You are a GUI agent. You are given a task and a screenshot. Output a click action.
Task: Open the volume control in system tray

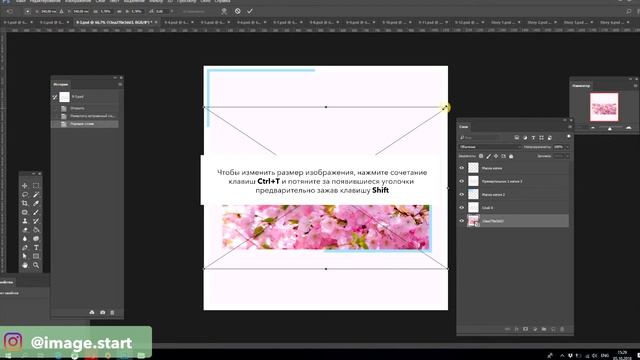(595, 356)
